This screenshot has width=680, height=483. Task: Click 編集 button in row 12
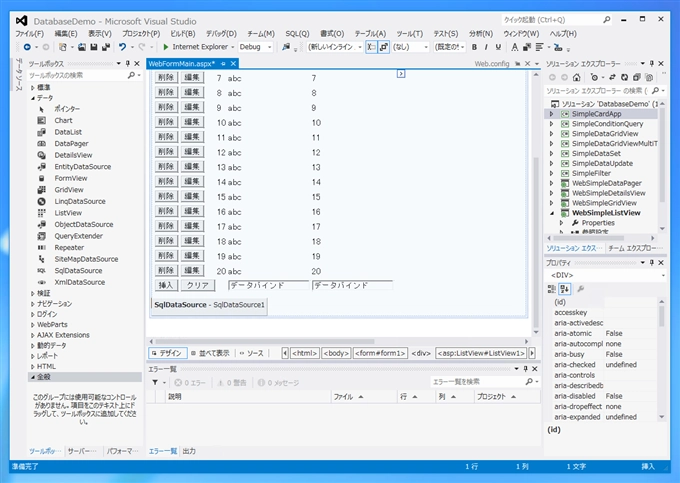coord(192,152)
